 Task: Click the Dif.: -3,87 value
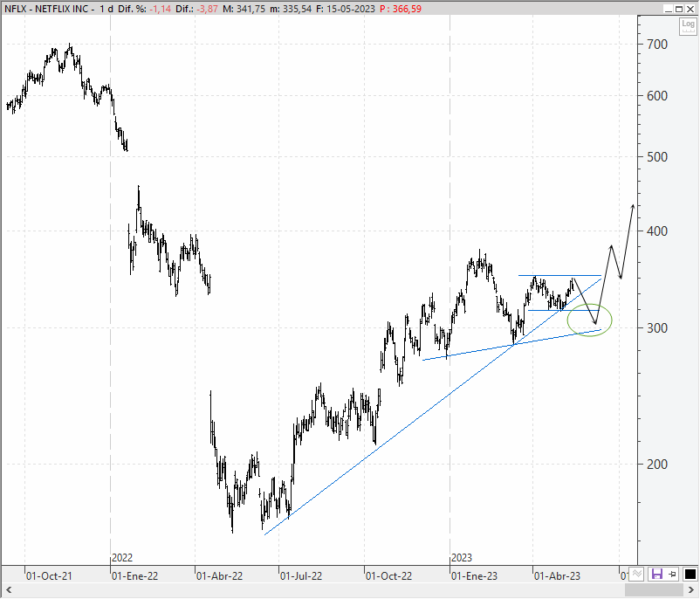[x=196, y=9]
